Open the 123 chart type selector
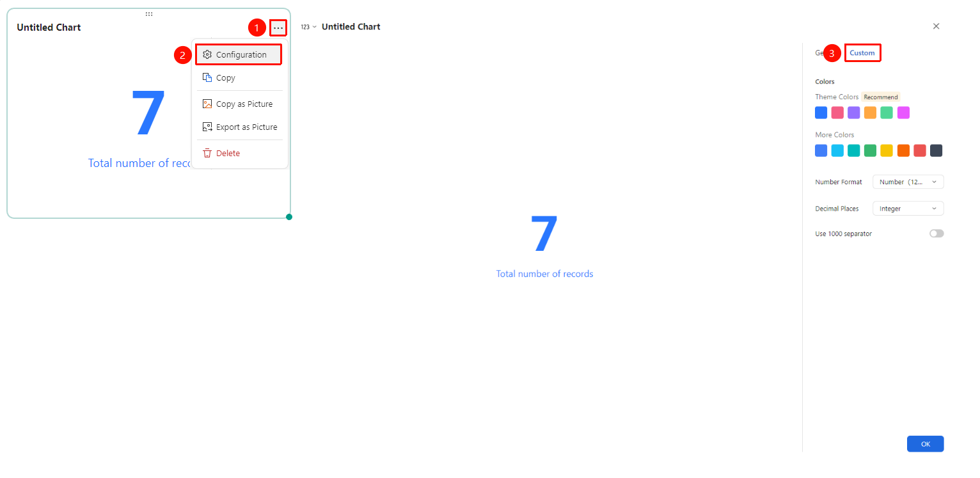 pyautogui.click(x=309, y=27)
